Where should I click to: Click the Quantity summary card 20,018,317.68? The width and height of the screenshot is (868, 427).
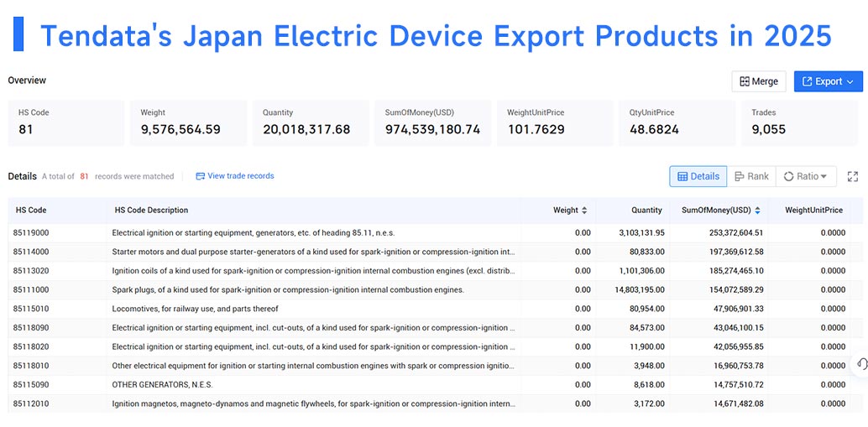click(x=311, y=122)
